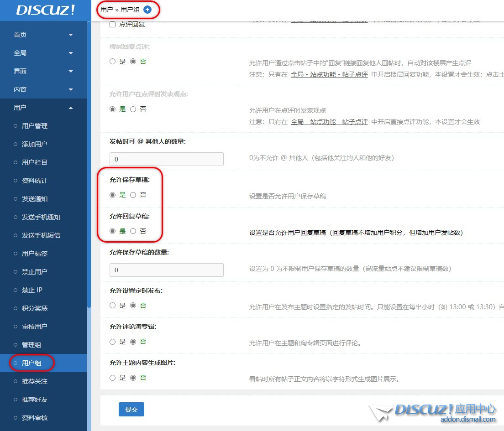
Task: Choose 否 for 允许回复草稿
Action: (133, 231)
